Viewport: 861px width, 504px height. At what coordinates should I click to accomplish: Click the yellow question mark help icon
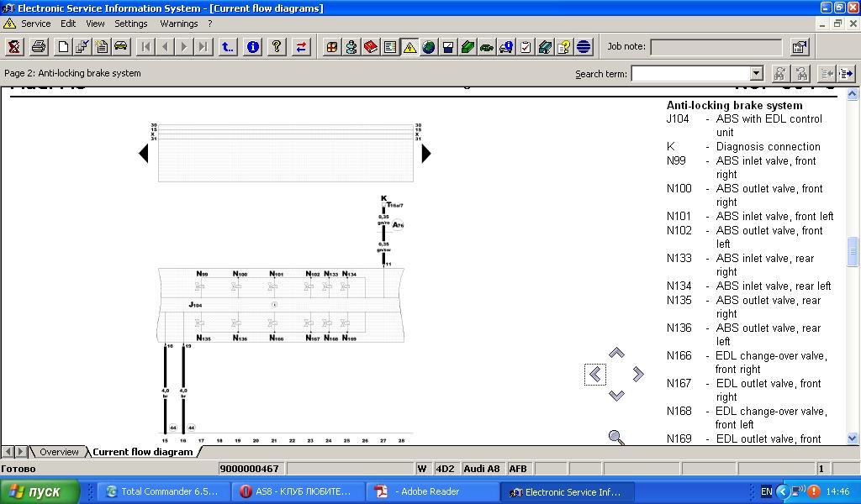point(277,47)
